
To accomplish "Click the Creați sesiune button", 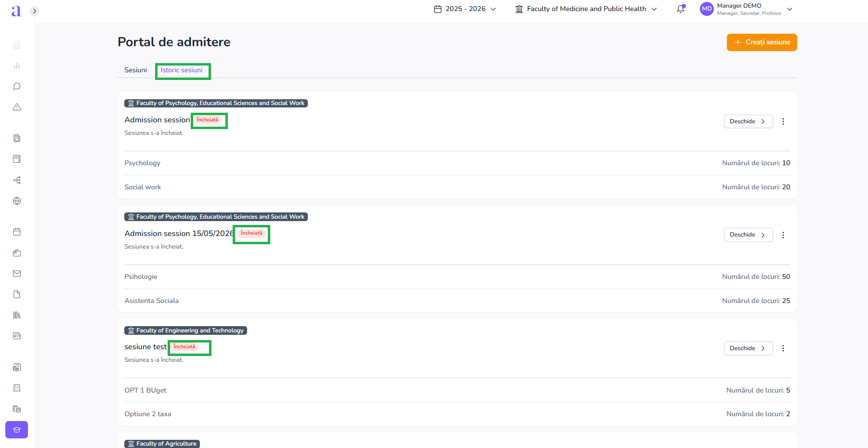I will pyautogui.click(x=762, y=42).
